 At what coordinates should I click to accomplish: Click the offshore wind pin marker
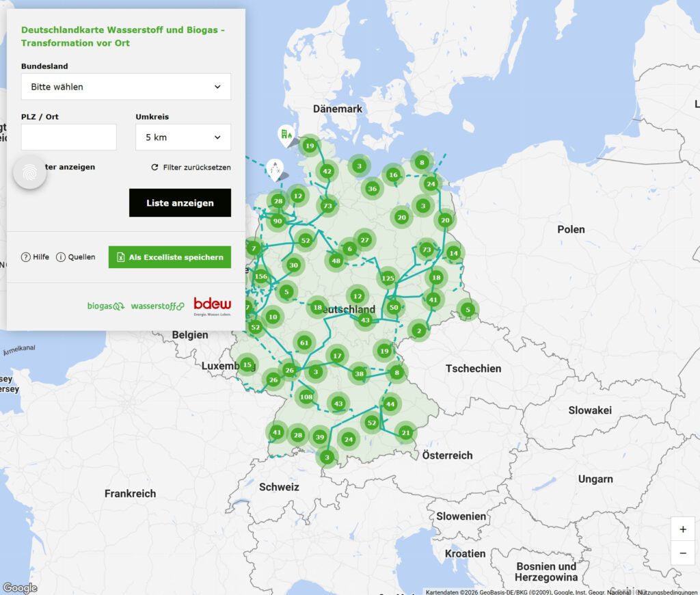tap(275, 168)
